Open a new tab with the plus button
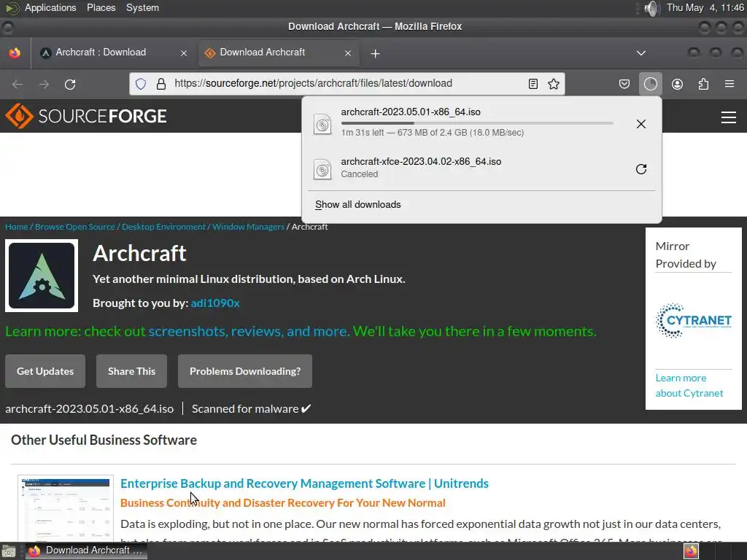 [376, 54]
